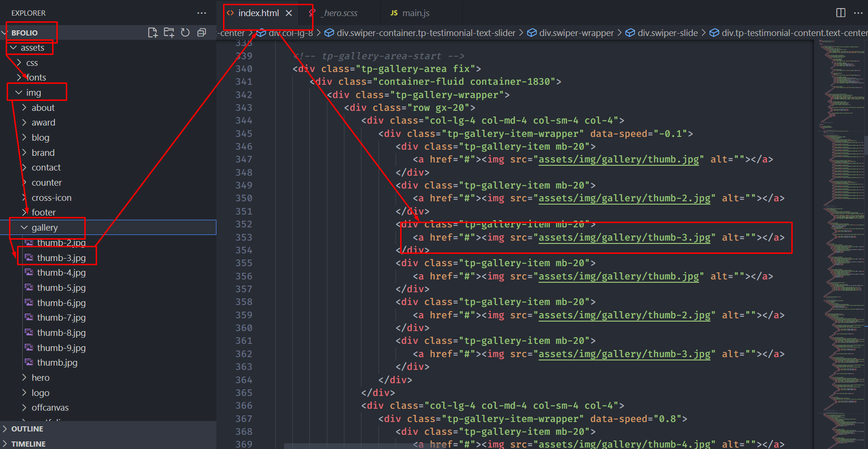Open Explorer views and more actions menu
This screenshot has height=449, width=868.
click(202, 13)
